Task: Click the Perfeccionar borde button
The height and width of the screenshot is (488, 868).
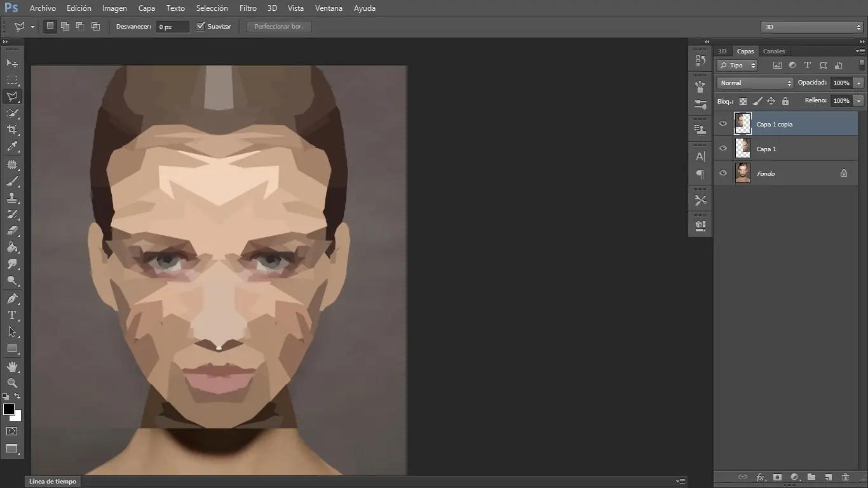Action: [x=279, y=27]
